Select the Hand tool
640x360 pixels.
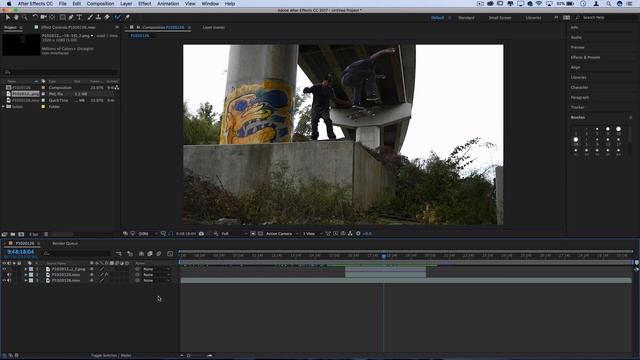(16, 18)
